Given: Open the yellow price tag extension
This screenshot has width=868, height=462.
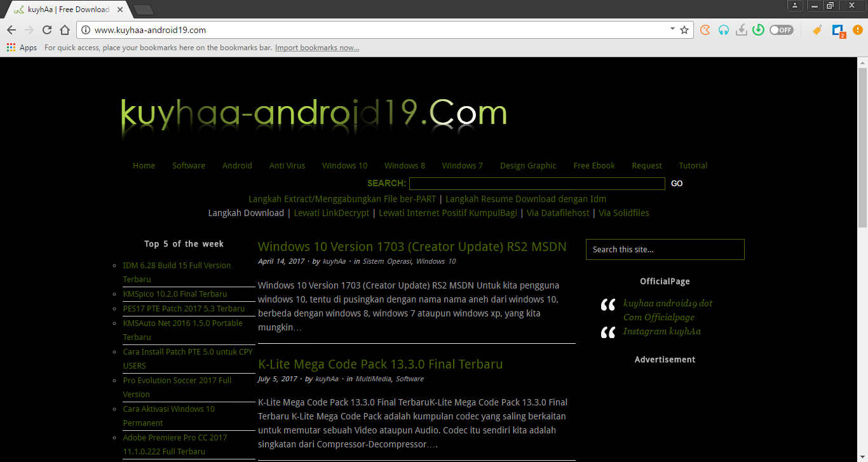Looking at the screenshot, I should pyautogui.click(x=818, y=30).
